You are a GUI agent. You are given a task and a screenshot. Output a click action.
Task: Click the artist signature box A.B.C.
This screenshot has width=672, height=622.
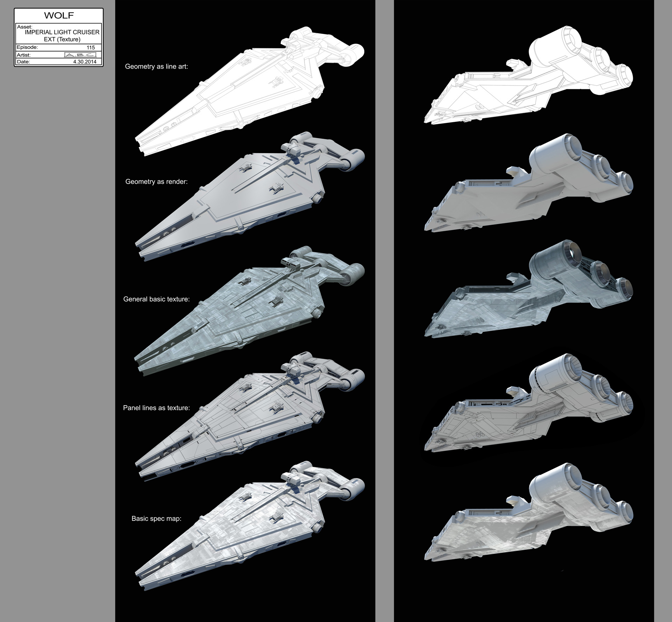tap(80, 55)
